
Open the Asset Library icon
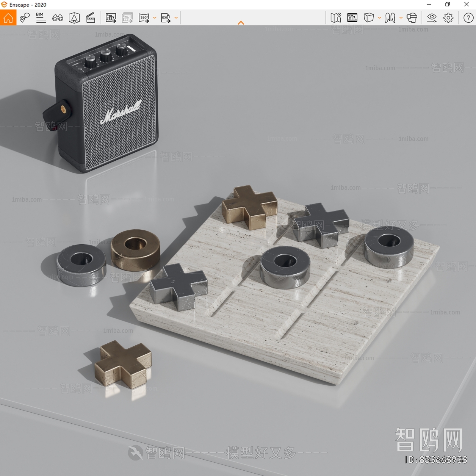pyautogui.click(x=352, y=18)
